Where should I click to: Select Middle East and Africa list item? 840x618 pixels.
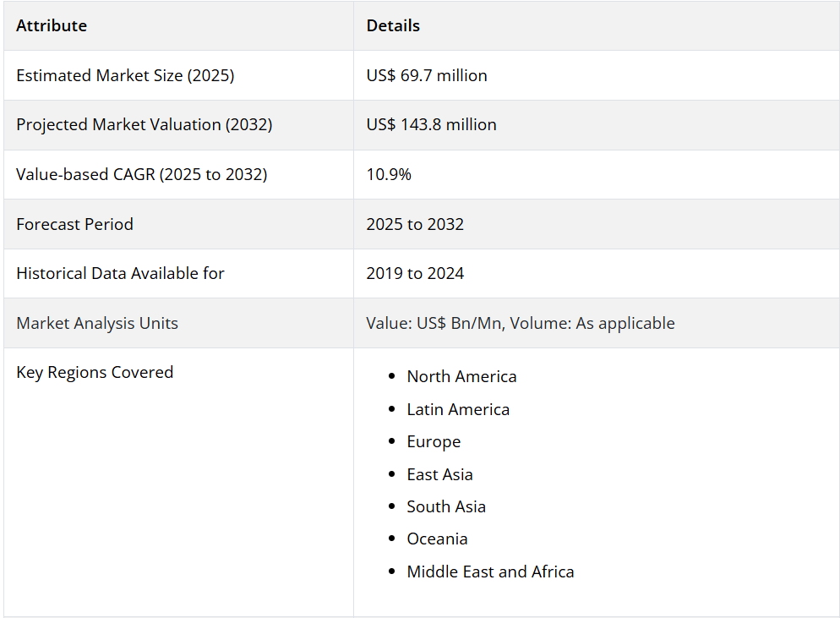coord(490,572)
